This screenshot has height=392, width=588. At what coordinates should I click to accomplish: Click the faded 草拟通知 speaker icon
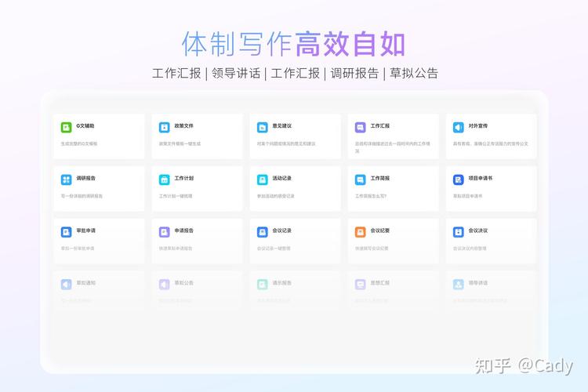[x=67, y=285]
